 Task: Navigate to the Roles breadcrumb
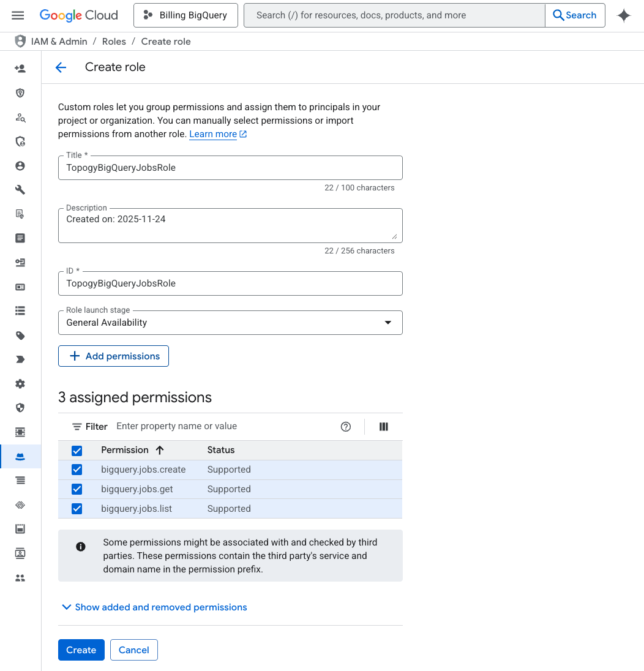[114, 42]
